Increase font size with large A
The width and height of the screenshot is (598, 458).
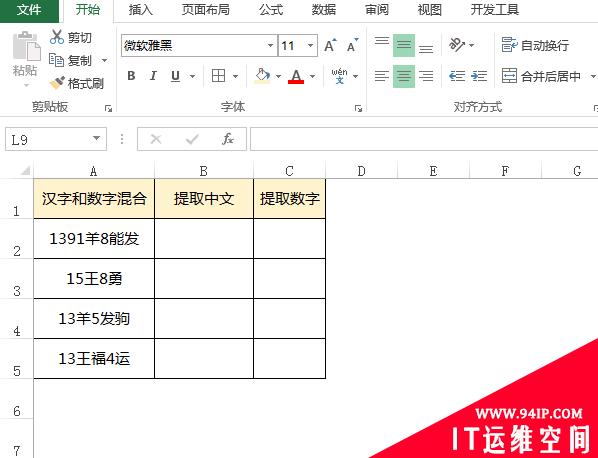[330, 46]
